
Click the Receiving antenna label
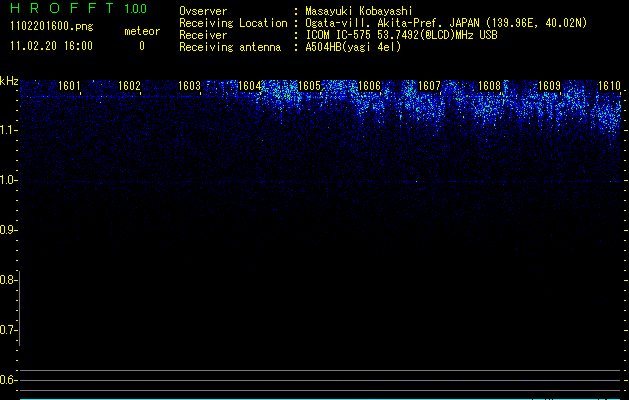point(230,47)
